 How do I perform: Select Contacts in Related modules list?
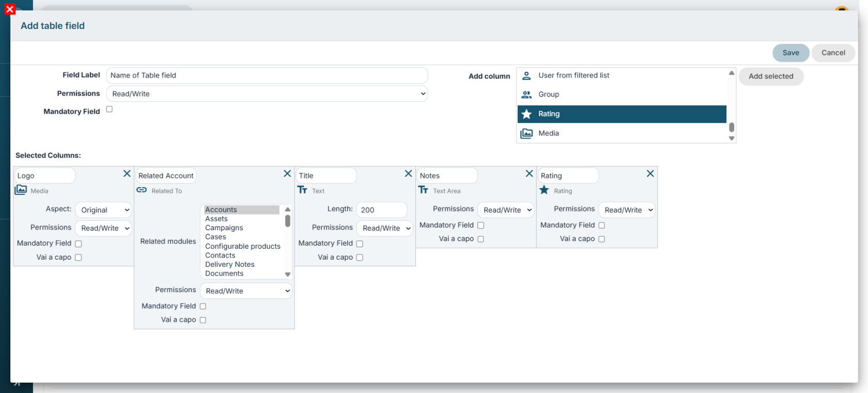pos(241,255)
